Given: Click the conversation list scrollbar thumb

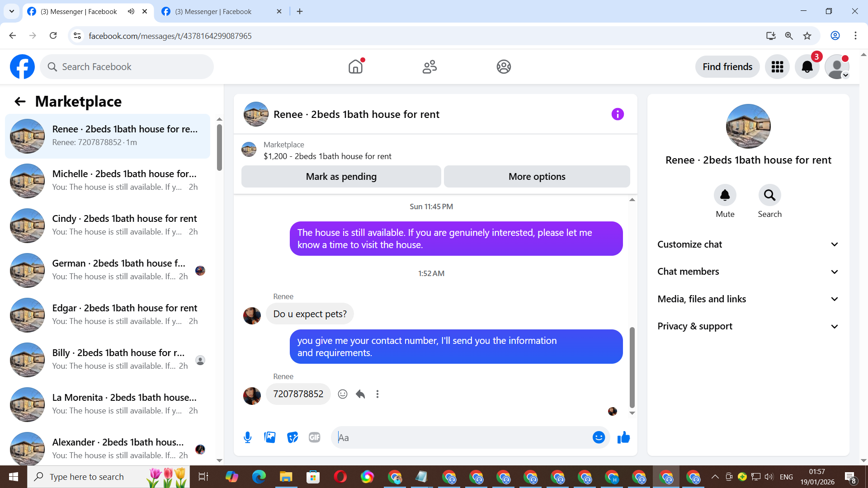Looking at the screenshot, I should coord(219,147).
